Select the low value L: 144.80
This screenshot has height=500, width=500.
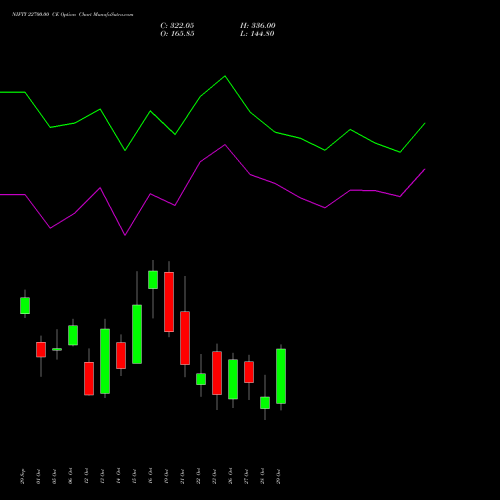tap(257, 34)
